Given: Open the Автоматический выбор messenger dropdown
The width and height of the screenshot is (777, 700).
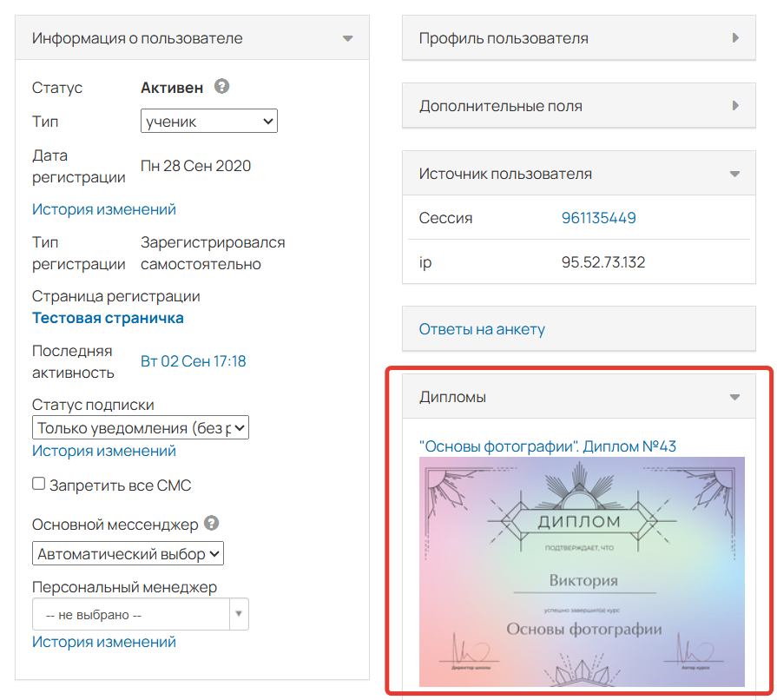Looking at the screenshot, I should coord(128,553).
